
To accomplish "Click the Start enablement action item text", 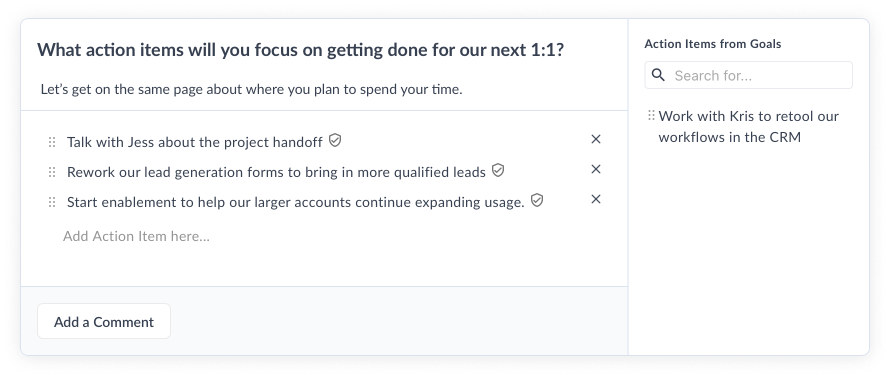I will click(296, 202).
